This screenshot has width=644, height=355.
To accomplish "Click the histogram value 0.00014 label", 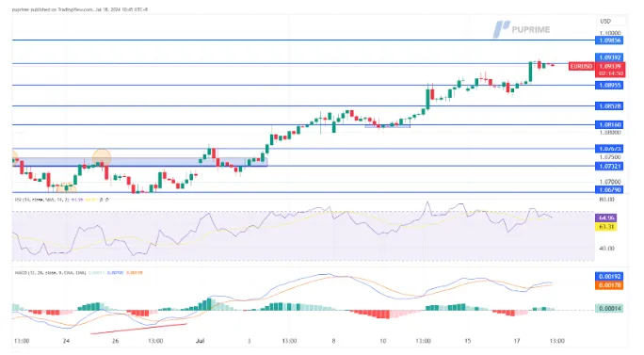I will [609, 308].
